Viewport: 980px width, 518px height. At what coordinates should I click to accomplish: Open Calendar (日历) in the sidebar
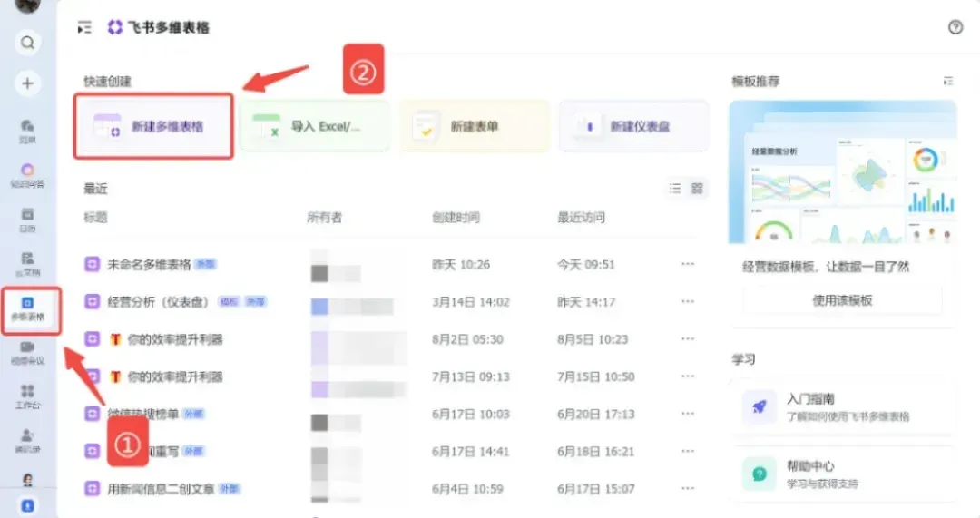[x=27, y=220]
